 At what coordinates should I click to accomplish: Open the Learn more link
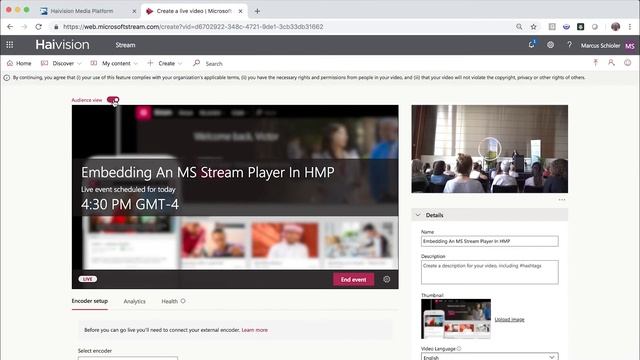pyautogui.click(x=255, y=330)
